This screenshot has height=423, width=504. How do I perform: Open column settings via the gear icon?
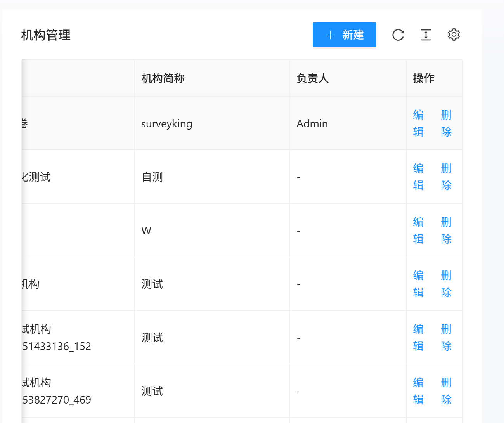tap(454, 35)
